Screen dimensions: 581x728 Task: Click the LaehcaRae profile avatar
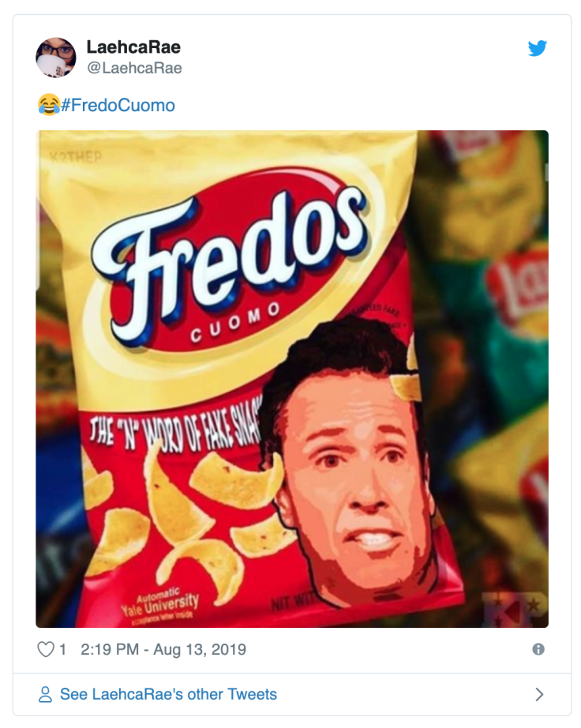click(x=56, y=58)
